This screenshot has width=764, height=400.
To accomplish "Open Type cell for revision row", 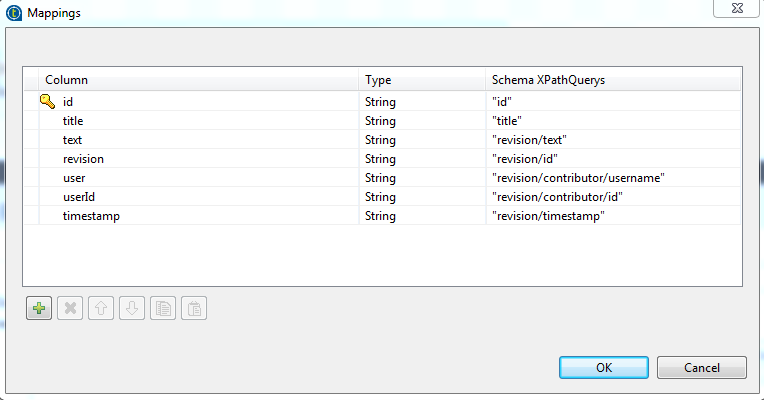I will [422, 158].
